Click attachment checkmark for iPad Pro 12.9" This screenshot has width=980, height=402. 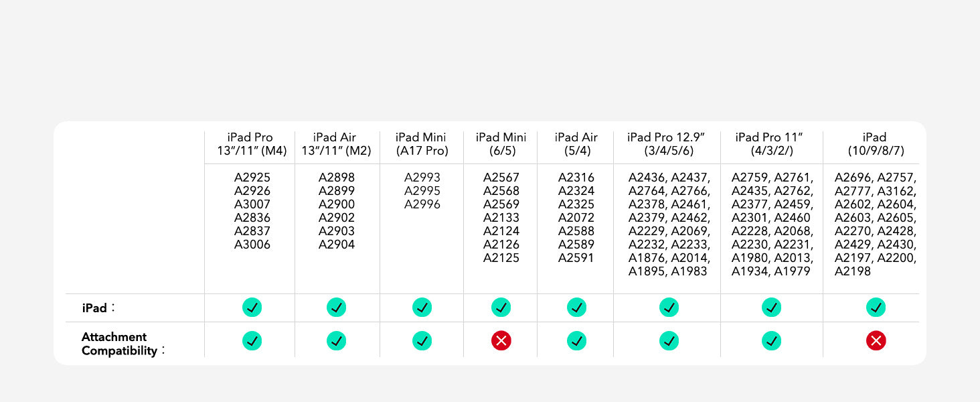[669, 341]
